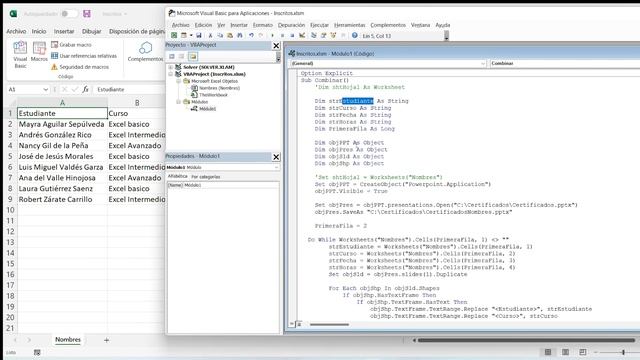Click the Macros ribbon button
The height and width of the screenshot is (360, 640).
pyautogui.click(x=39, y=51)
